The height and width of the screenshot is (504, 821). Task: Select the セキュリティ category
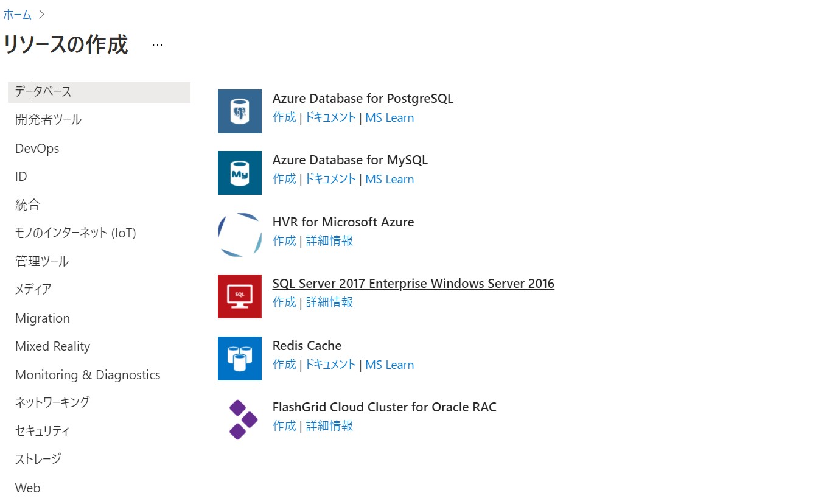point(43,432)
